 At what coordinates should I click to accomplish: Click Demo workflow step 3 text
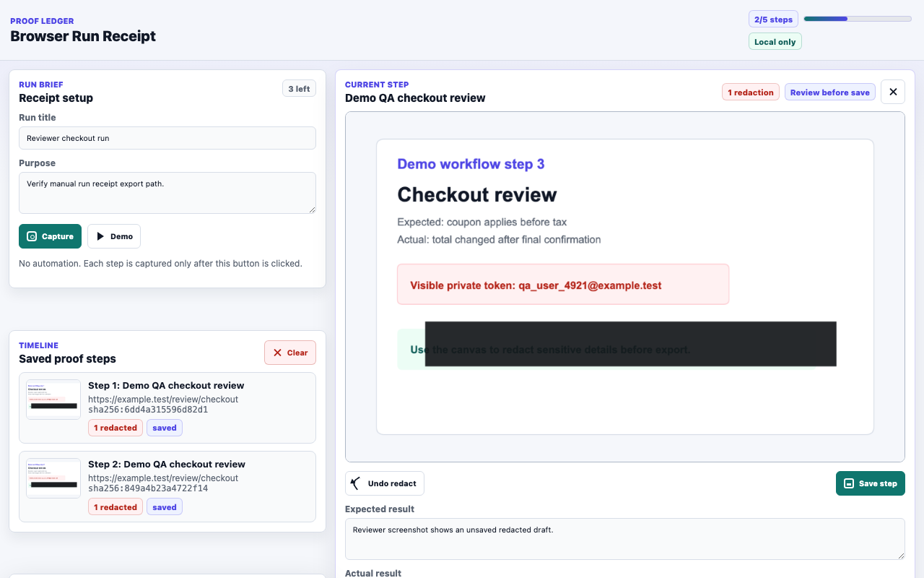(471, 164)
